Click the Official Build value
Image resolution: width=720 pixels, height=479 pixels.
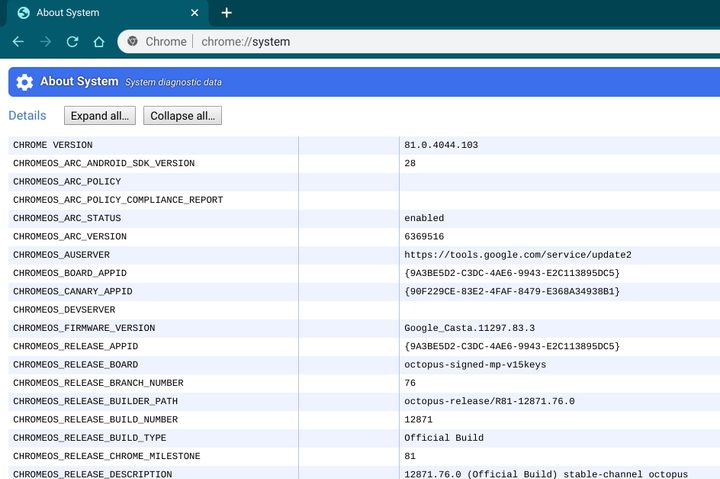click(x=444, y=438)
